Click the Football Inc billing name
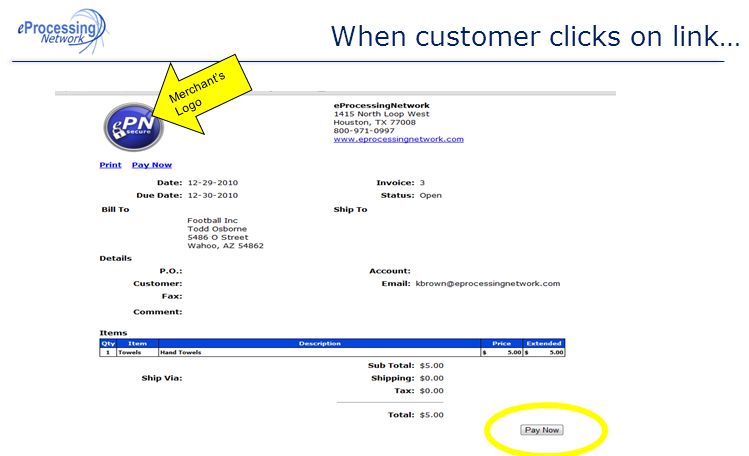Viewport: 749px width, 456px height. 212,220
